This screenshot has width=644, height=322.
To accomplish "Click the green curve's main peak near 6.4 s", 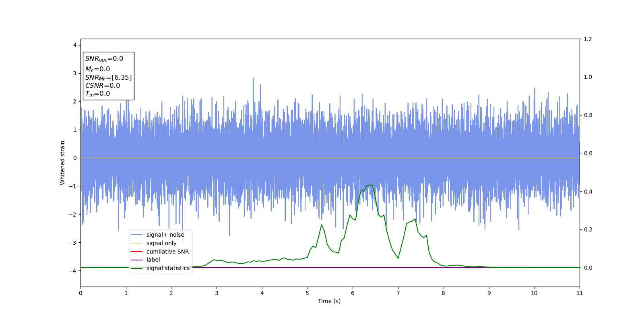I will 369,185.
